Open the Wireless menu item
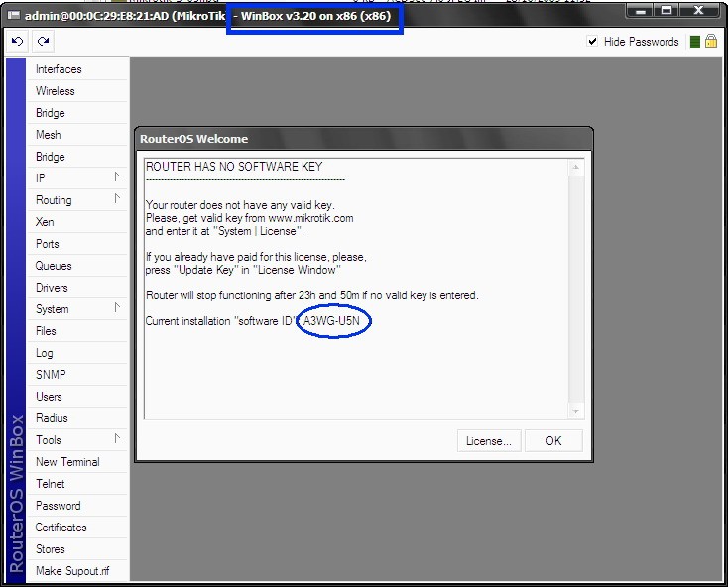728x587 pixels. 77,91
